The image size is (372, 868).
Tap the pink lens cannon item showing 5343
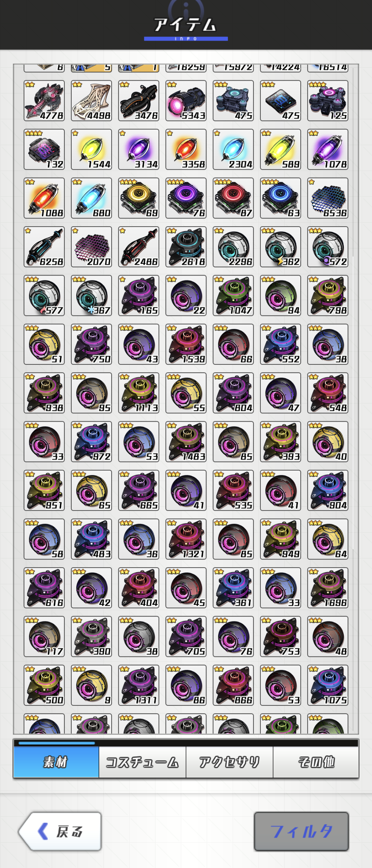[186, 101]
